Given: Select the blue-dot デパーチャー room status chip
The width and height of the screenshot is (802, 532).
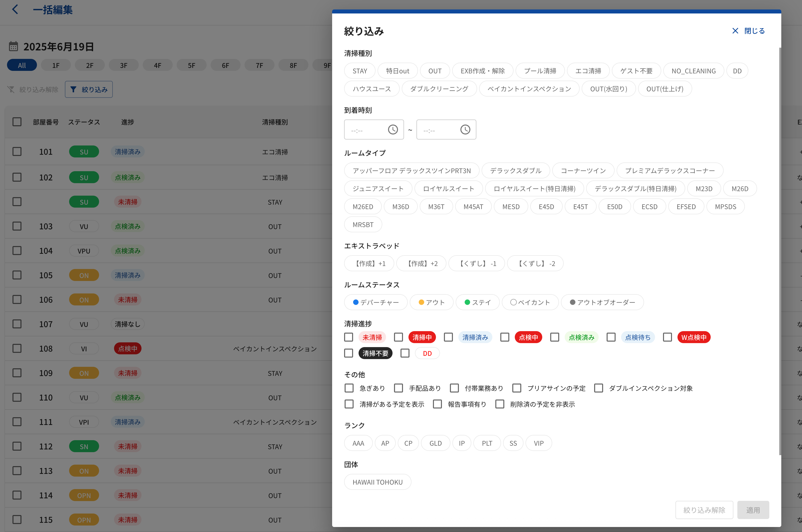Looking at the screenshot, I should point(376,302).
